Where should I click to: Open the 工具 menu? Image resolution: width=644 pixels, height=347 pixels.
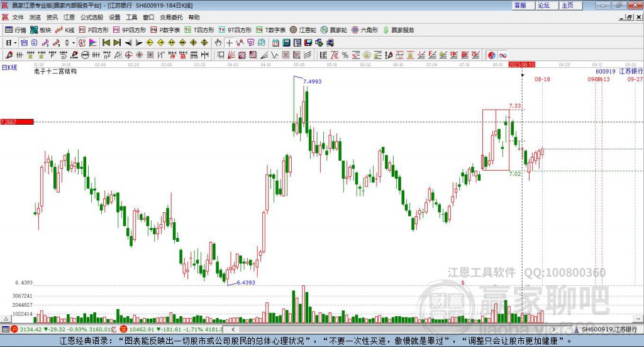click(131, 17)
